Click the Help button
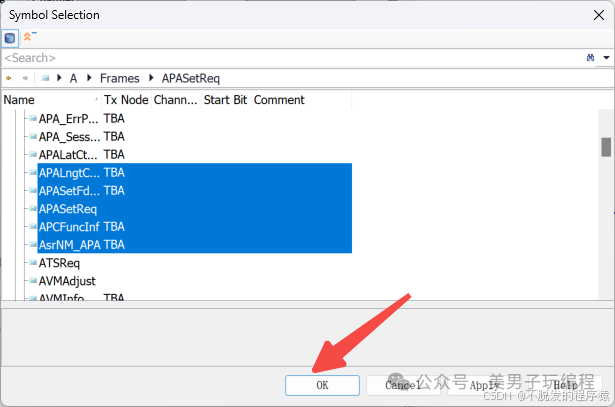Viewport: 615px width, 407px height. click(x=566, y=385)
